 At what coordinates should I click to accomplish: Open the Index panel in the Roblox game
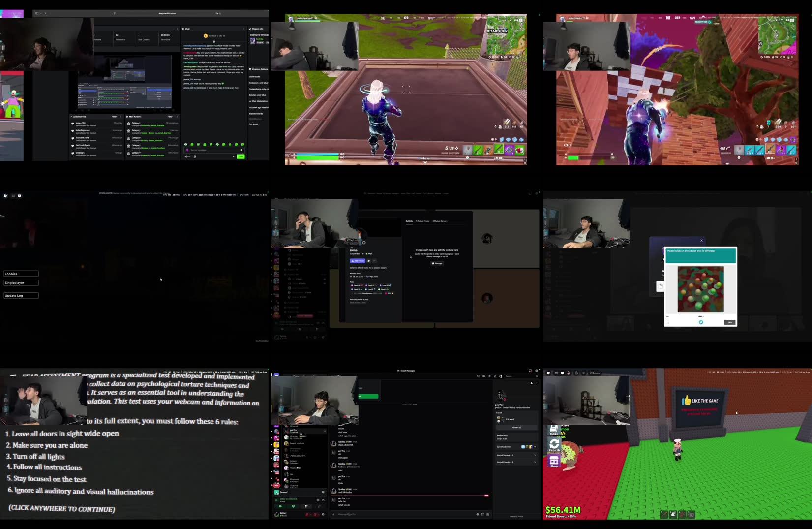(553, 429)
